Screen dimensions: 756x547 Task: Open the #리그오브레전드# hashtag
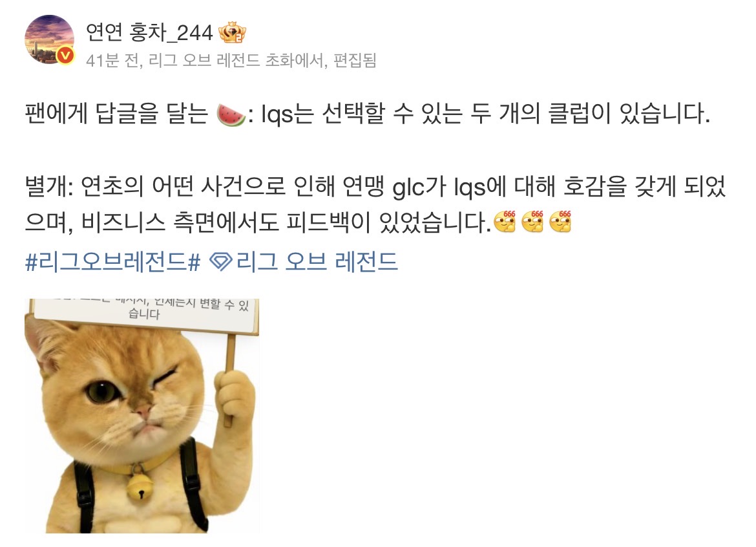click(x=113, y=262)
